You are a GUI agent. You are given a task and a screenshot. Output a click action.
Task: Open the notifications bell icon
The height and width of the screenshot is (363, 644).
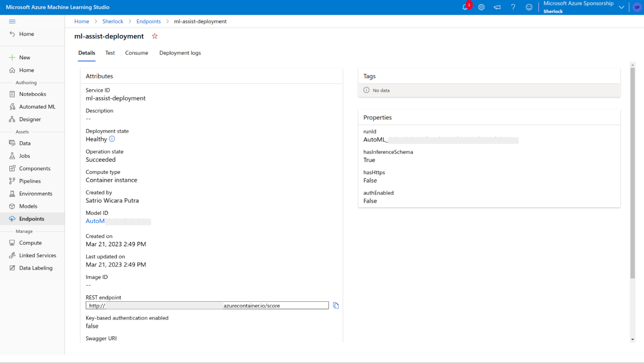coord(465,7)
